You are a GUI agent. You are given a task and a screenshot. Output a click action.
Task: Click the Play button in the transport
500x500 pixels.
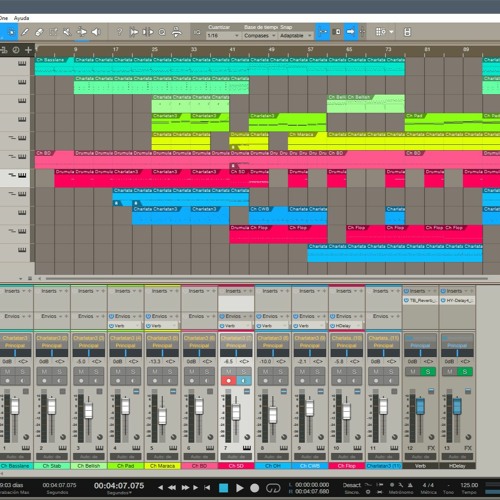[239, 488]
